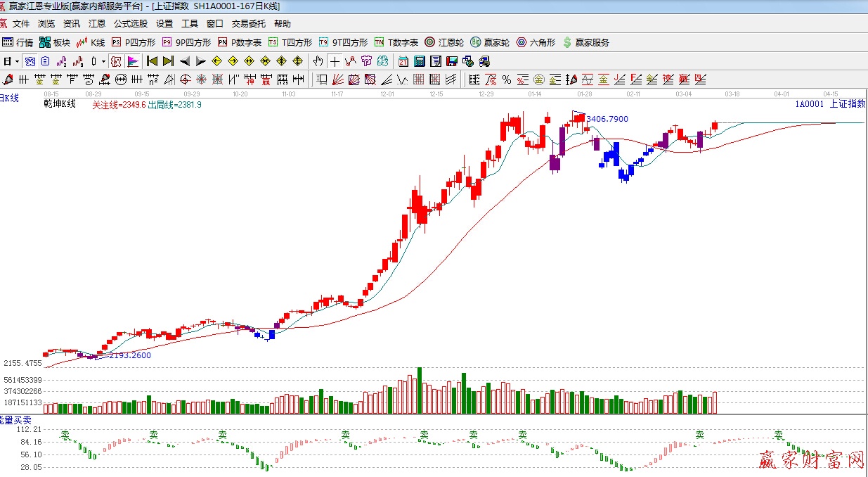Click the calendar icon showing 21
The height and width of the screenshot is (477, 868).
tap(403, 61)
